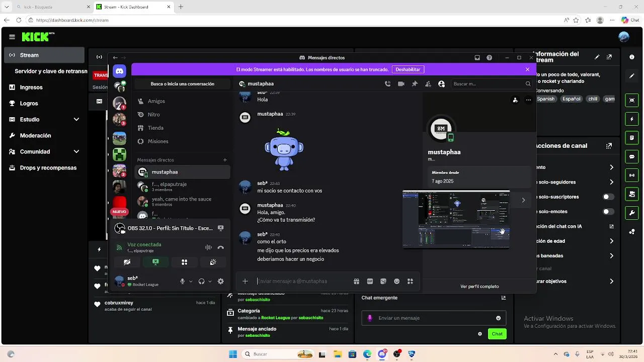Image resolution: width=644 pixels, height=362 pixels.
Task: Open soundboard button in voice panel
Action: pos(213,262)
